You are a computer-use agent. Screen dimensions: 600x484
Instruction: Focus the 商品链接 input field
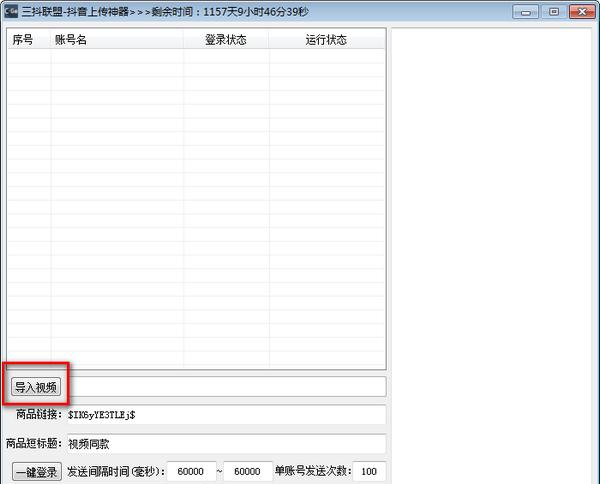(x=226, y=415)
